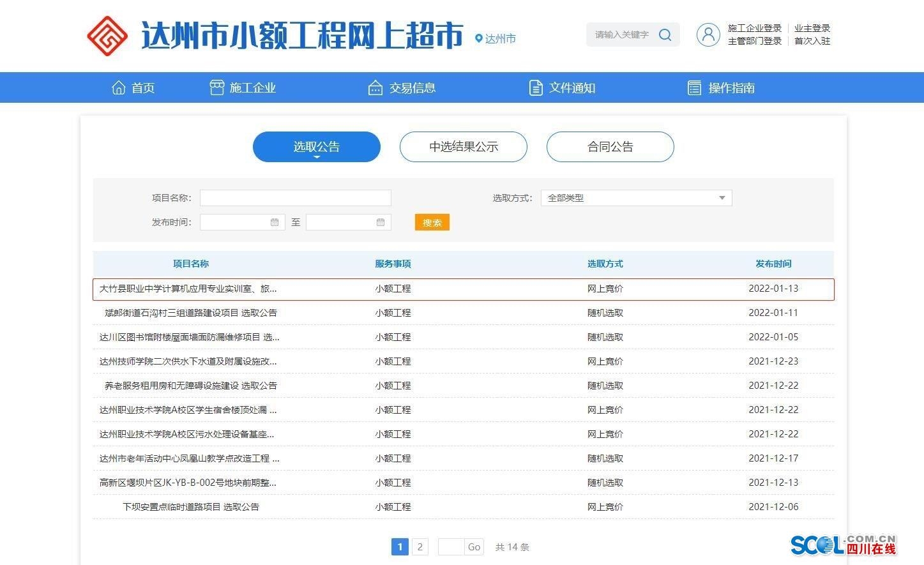Click the location pin icon by 达州市
Screen dimensions: 924x565
(x=479, y=38)
